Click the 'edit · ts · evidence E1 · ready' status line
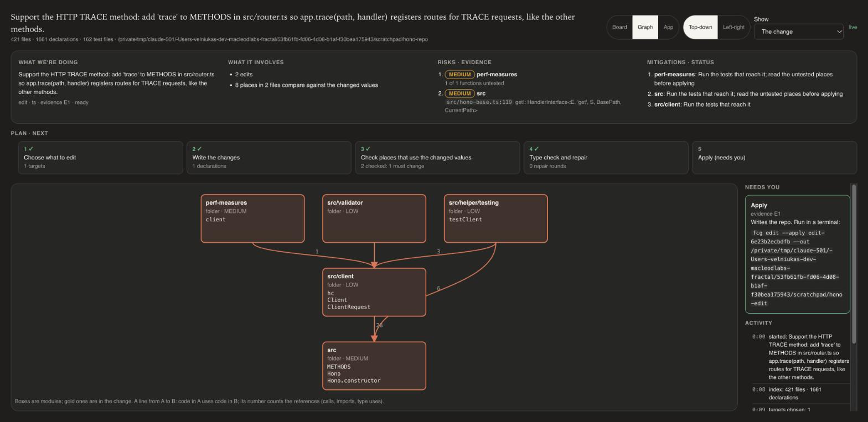Screen dimensions: 868x422 [x=53, y=102]
